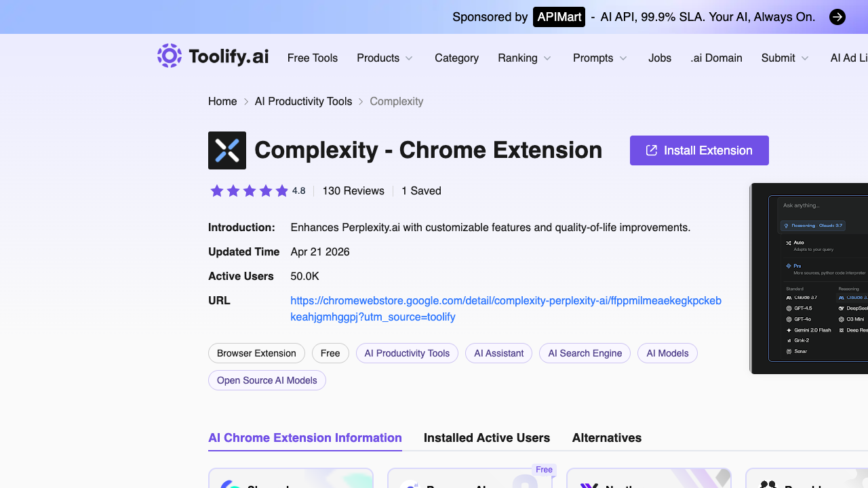Expand the Ranking dropdown

pos(525,58)
